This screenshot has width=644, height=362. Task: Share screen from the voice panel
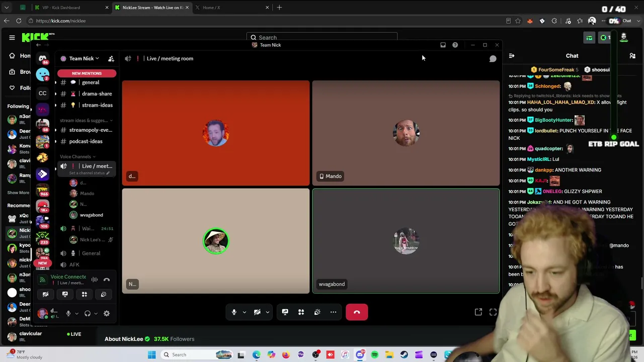[x=65, y=294]
